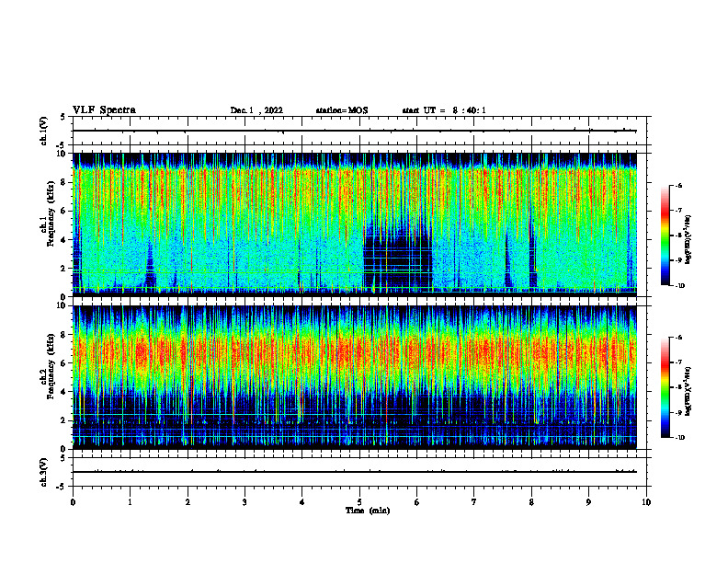This screenshot has height=563, width=728.
Task: Click the "ch.1(V)" axis label
Action: (x=43, y=131)
